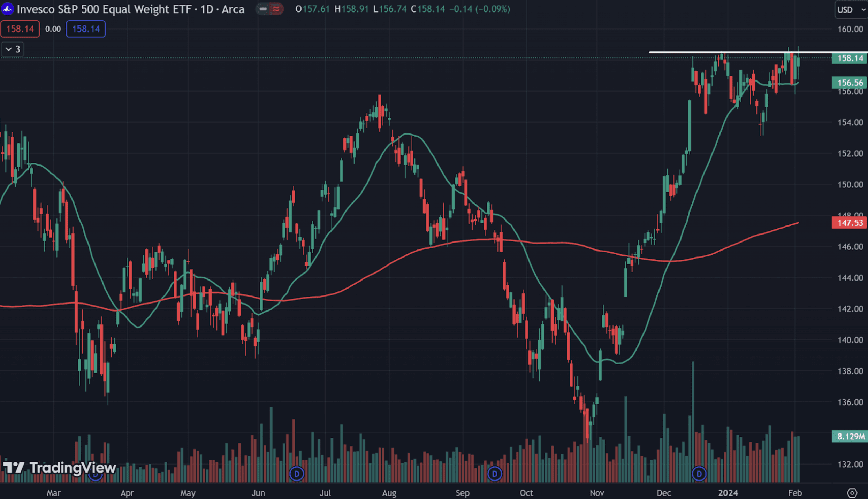This screenshot has height=499, width=868.
Task: Click dividend marker near June
Action: click(x=297, y=474)
